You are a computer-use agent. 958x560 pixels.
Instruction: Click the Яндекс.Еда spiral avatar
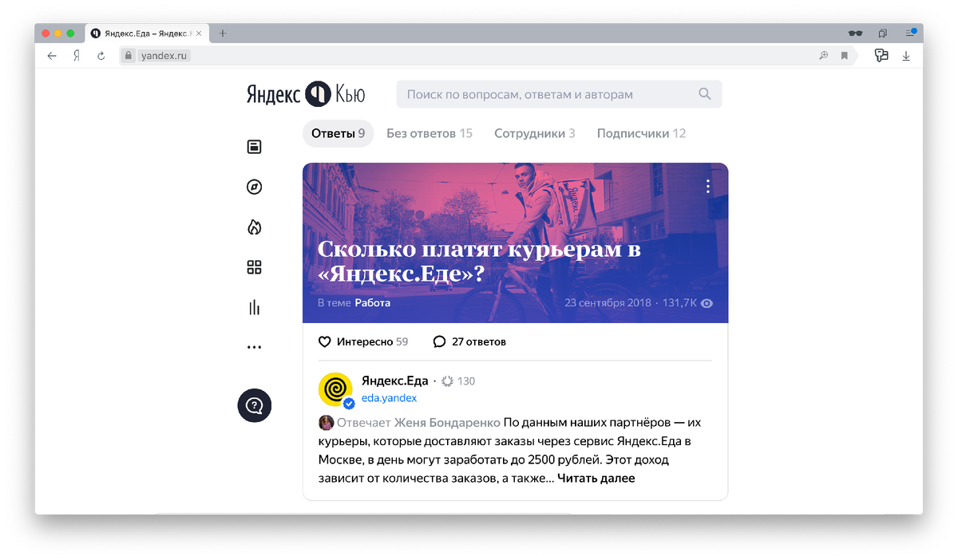coord(335,389)
